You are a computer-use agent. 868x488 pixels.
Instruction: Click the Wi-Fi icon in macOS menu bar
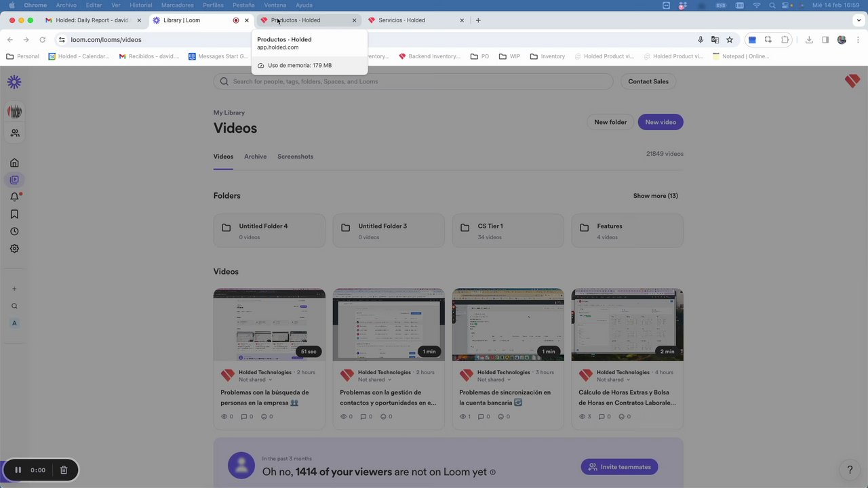point(757,5)
